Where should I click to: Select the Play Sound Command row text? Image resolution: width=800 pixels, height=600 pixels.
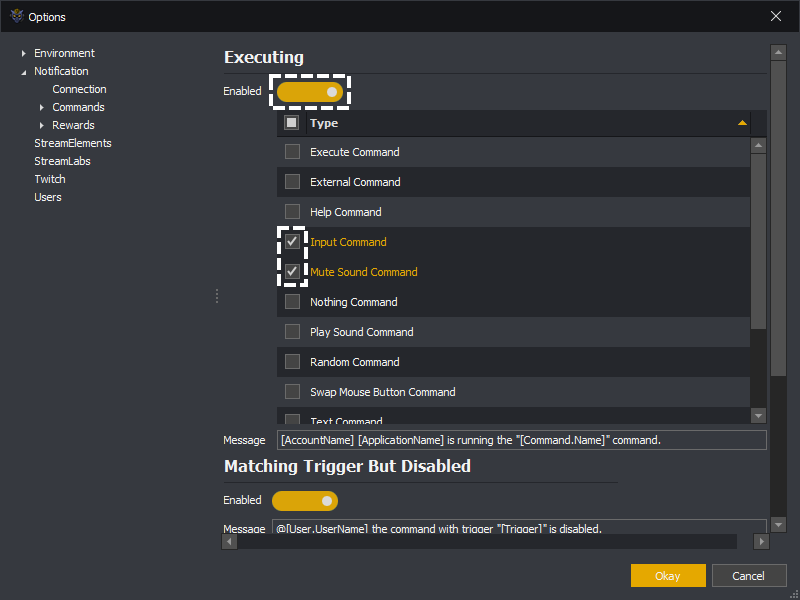point(362,332)
